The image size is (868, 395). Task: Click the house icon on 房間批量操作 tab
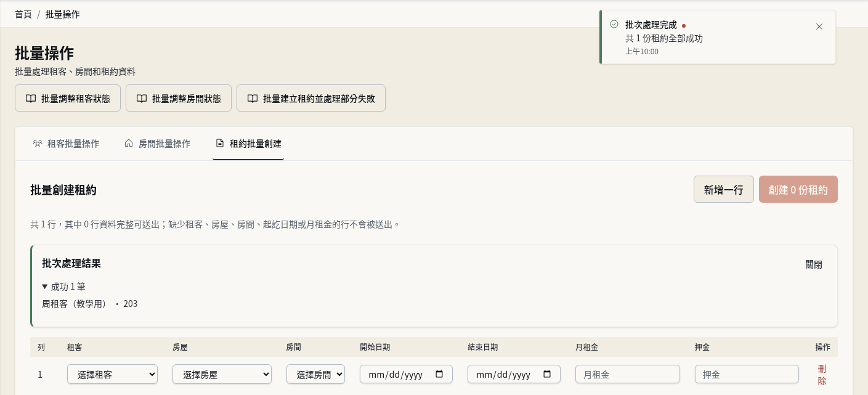(x=129, y=144)
